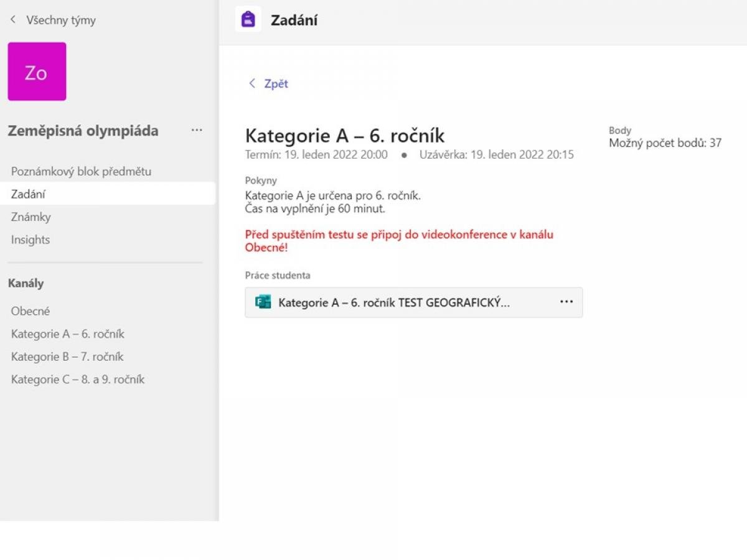Select Zadání in the left sidebar
Image resolution: width=747 pixels, height=560 pixels.
(28, 194)
